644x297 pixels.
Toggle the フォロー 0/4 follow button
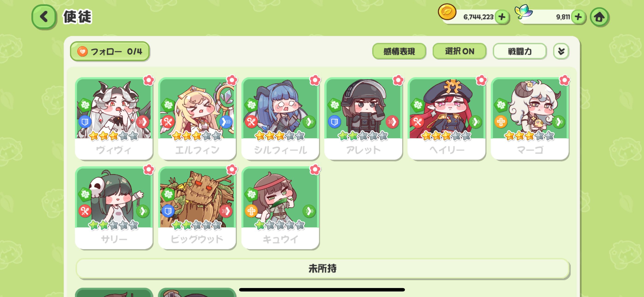(110, 51)
